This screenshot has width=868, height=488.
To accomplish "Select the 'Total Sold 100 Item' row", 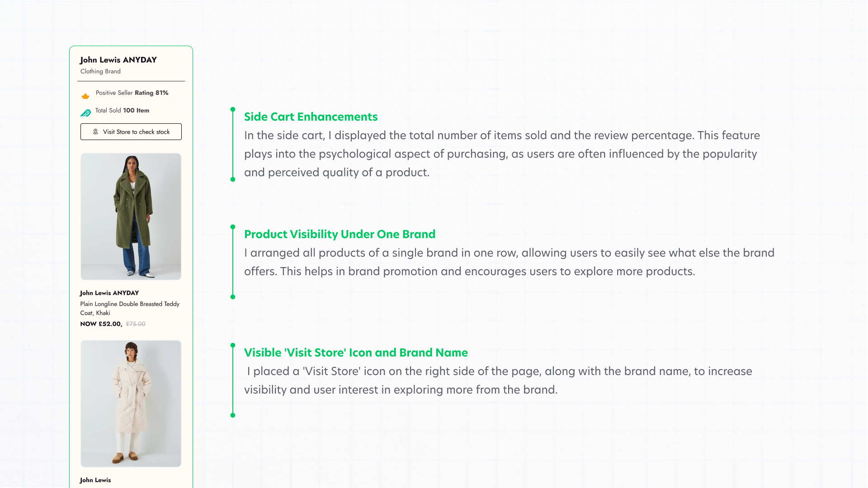I will [x=122, y=110].
